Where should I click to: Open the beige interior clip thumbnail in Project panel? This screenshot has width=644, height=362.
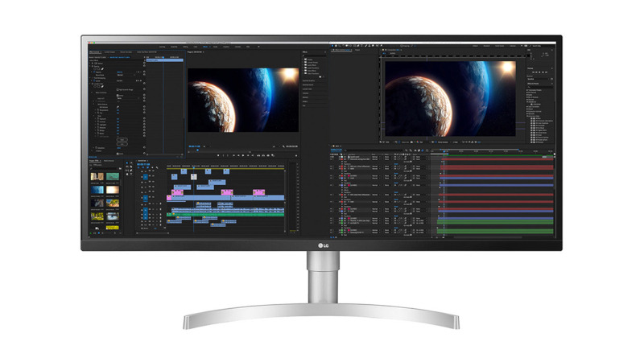pos(97,177)
